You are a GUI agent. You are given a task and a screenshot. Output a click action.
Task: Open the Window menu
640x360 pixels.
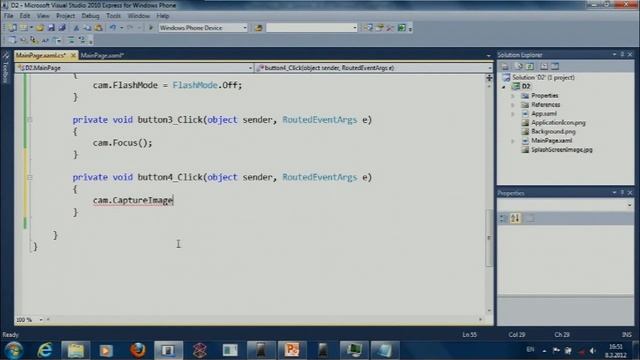click(x=138, y=16)
